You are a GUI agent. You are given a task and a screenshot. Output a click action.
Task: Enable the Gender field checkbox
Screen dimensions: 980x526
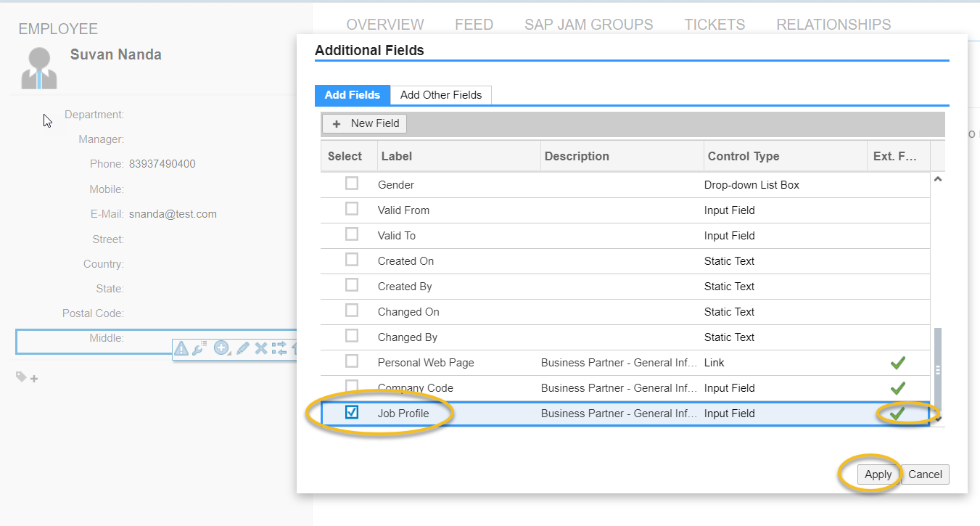[x=352, y=183]
